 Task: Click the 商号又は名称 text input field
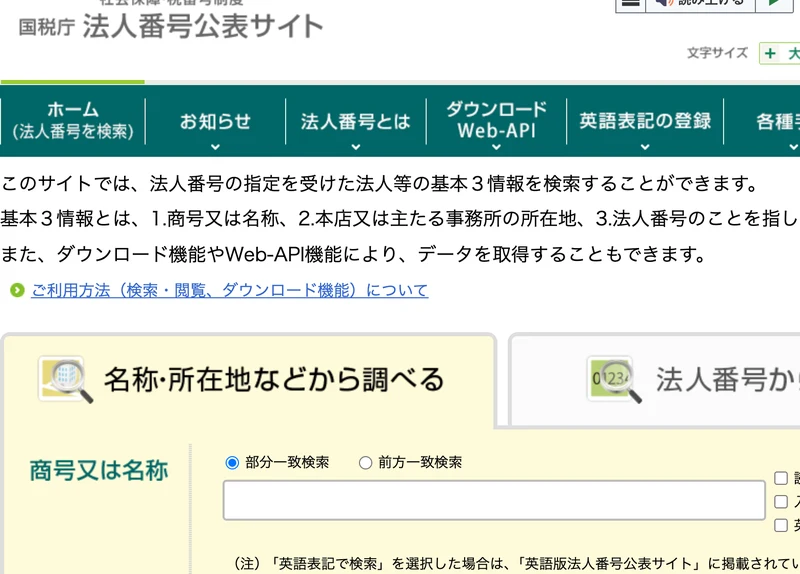coord(494,500)
